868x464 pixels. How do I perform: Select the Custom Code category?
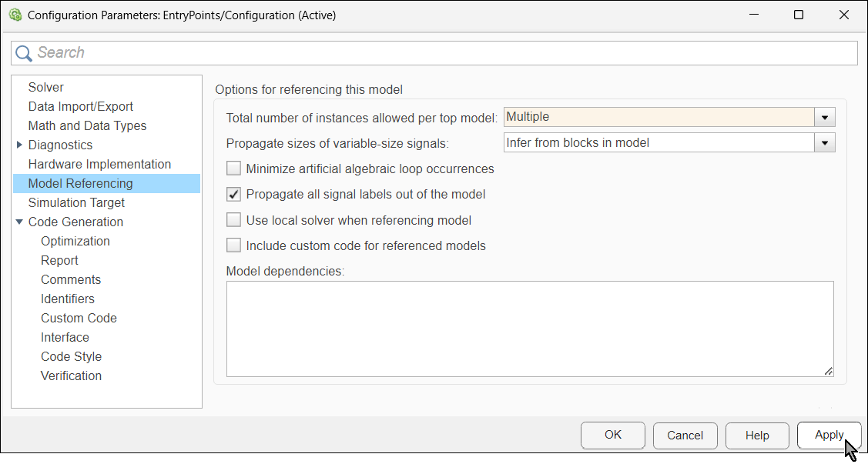(x=79, y=317)
